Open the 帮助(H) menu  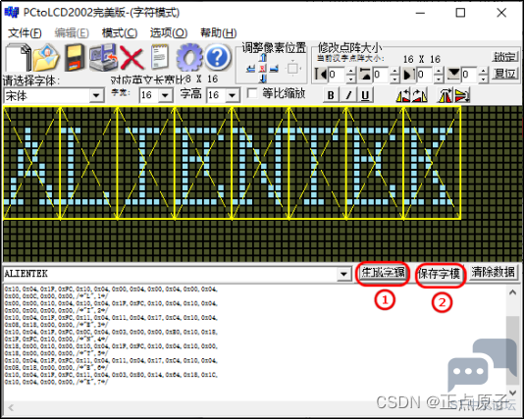(218, 32)
